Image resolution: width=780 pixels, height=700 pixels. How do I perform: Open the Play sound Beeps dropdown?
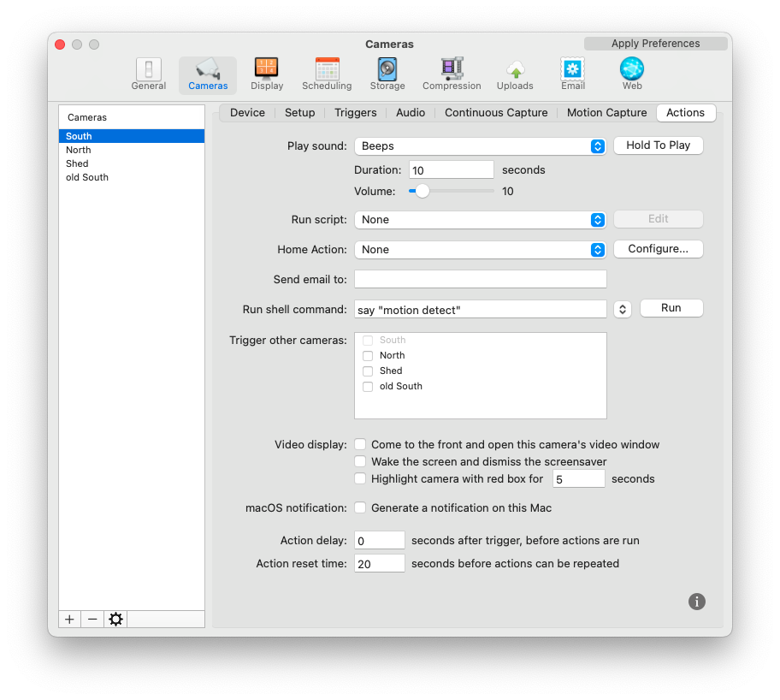click(480, 145)
